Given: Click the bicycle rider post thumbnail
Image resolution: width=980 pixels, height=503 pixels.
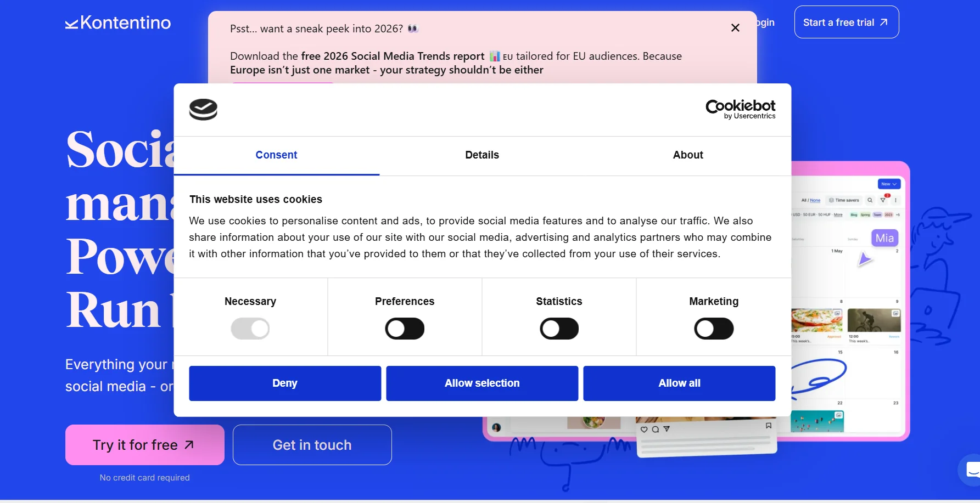Looking at the screenshot, I should [873, 320].
